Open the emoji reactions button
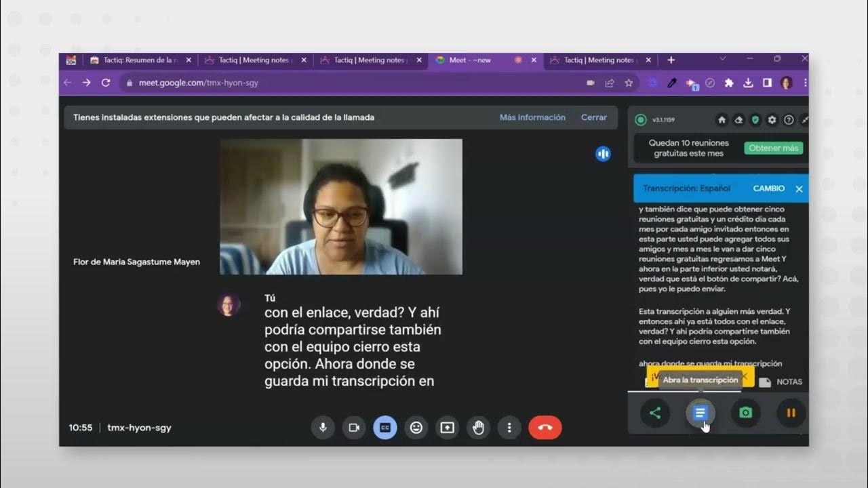 click(x=416, y=428)
